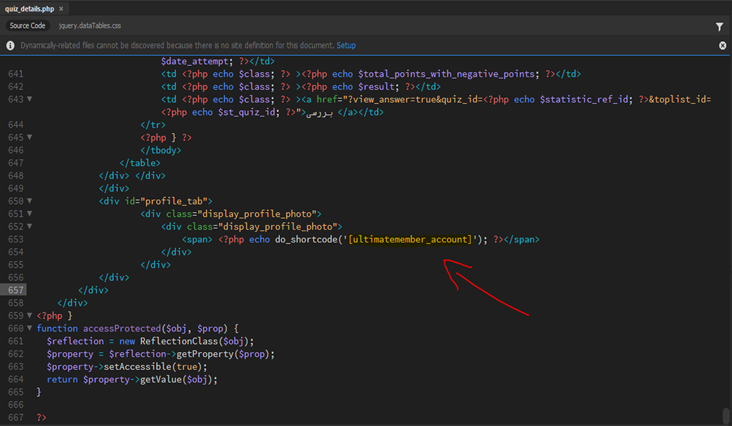Click the vertical scrollbar thumb
This screenshot has width=732, height=426.
pos(725,415)
